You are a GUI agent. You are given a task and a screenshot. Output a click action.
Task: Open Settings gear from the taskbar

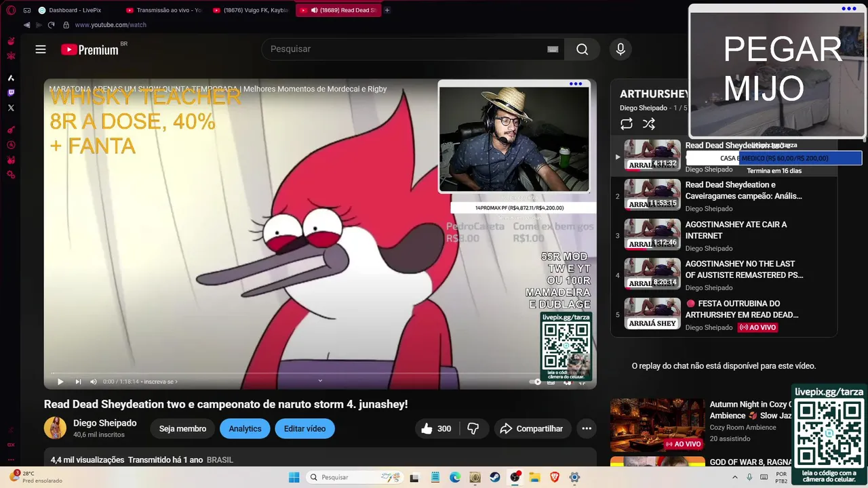574,477
